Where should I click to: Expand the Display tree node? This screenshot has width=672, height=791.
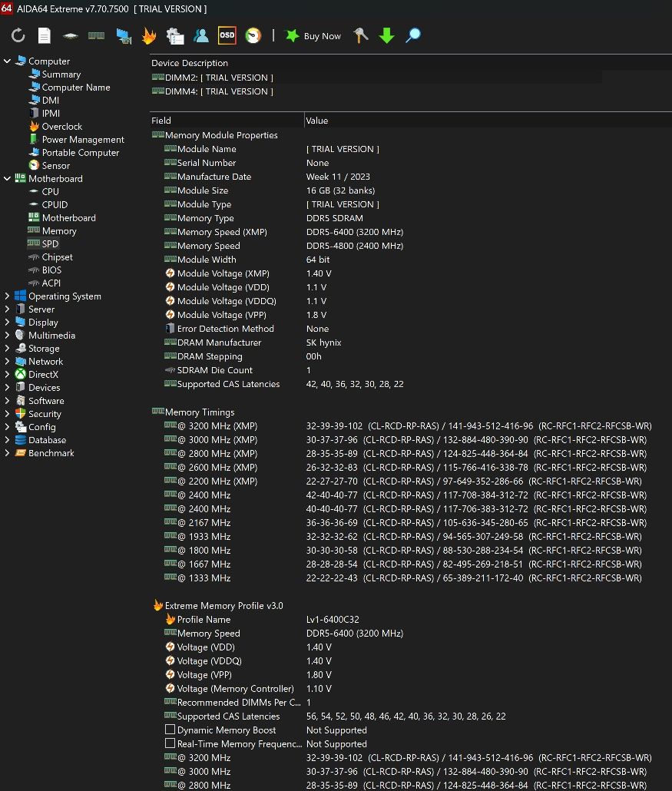(x=7, y=323)
